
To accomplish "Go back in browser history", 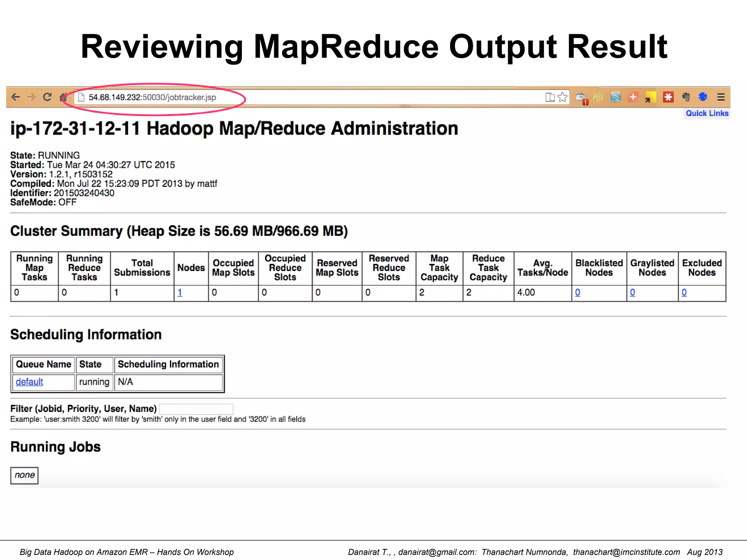I will coord(15,97).
